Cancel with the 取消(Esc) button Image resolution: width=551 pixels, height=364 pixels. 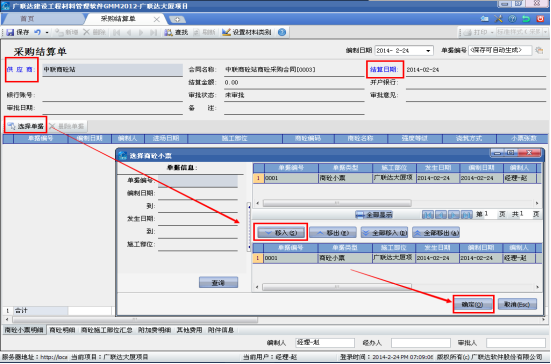(x=517, y=304)
